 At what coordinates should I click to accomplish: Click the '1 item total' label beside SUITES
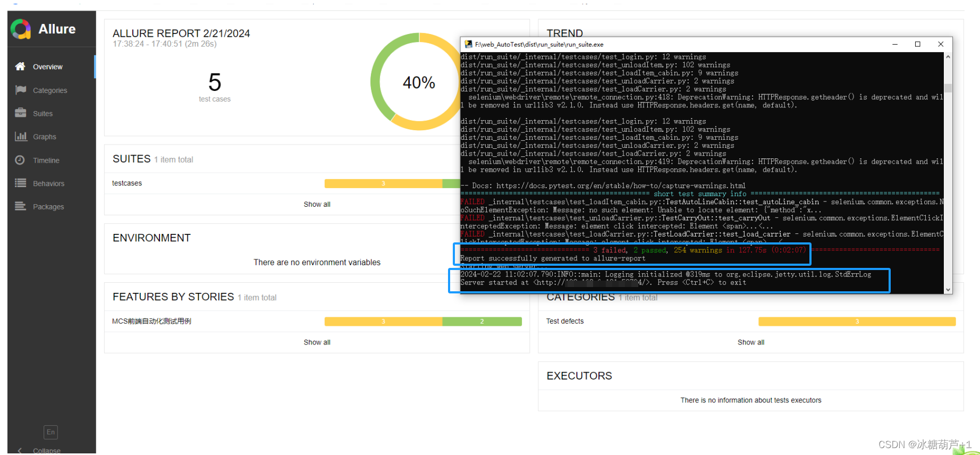tap(174, 159)
